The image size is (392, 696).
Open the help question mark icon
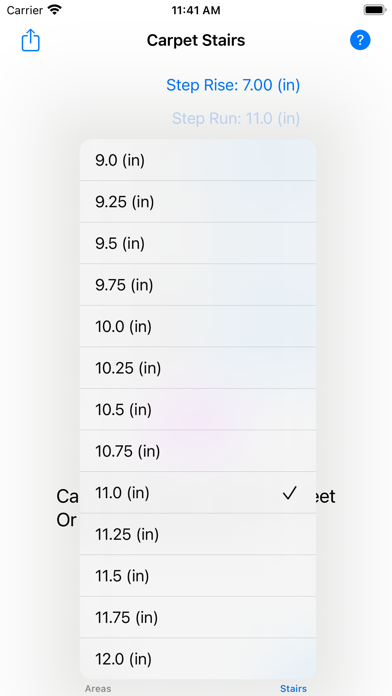(360, 40)
